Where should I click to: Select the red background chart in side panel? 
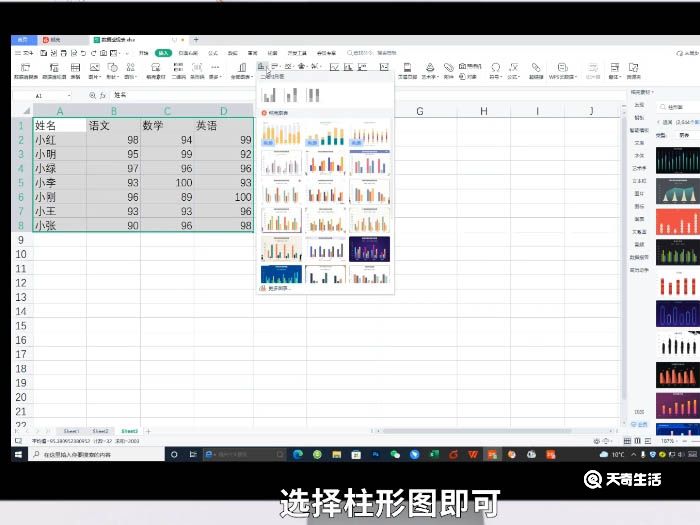point(678,222)
